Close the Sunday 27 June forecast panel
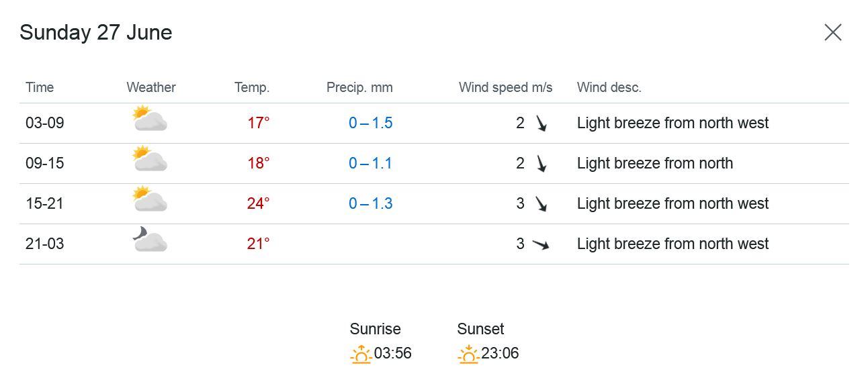 (x=832, y=32)
